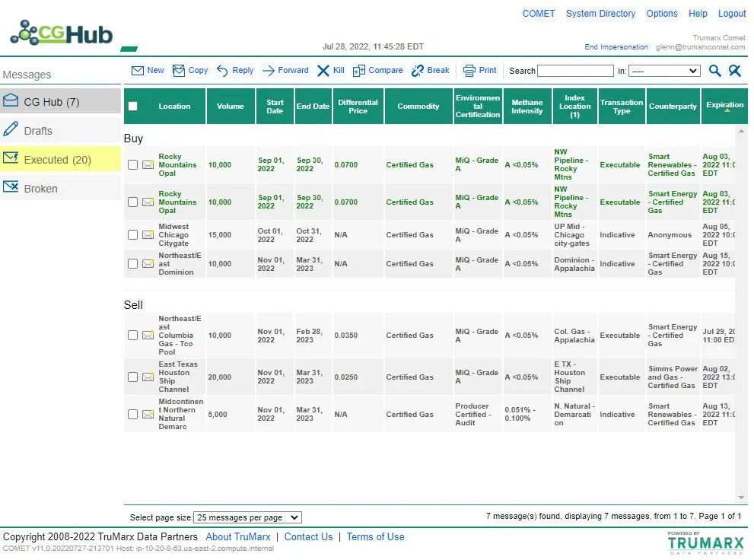Print the message list
754x560 pixels.
[480, 70]
